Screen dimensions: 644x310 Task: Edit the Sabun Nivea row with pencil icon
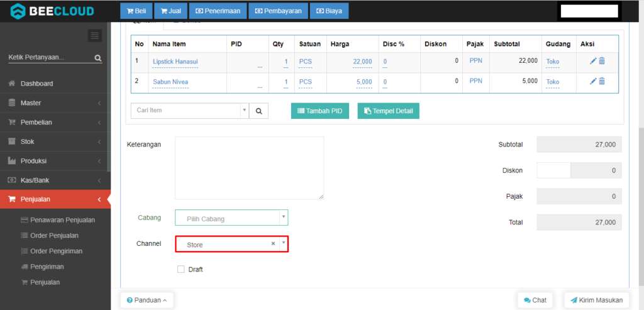(x=593, y=81)
